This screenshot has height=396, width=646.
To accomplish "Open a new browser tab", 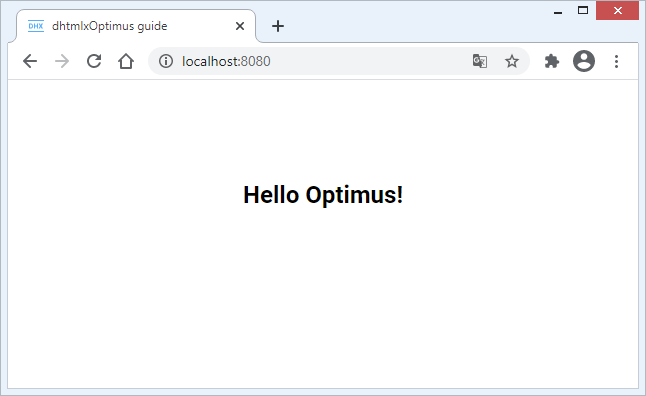I will (278, 26).
